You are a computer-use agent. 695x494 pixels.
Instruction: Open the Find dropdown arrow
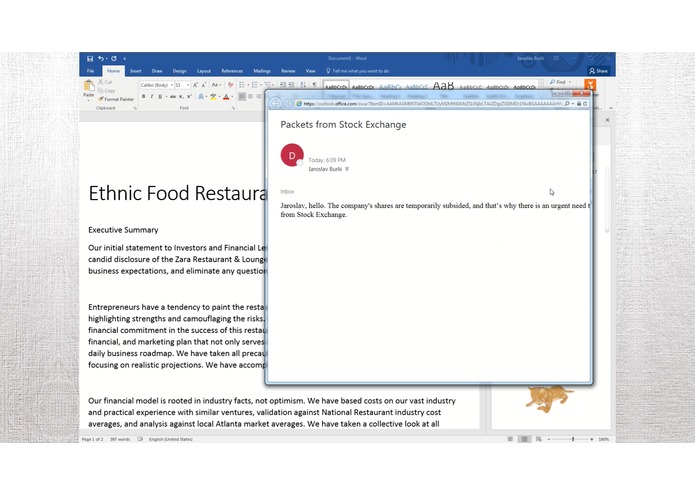click(570, 82)
